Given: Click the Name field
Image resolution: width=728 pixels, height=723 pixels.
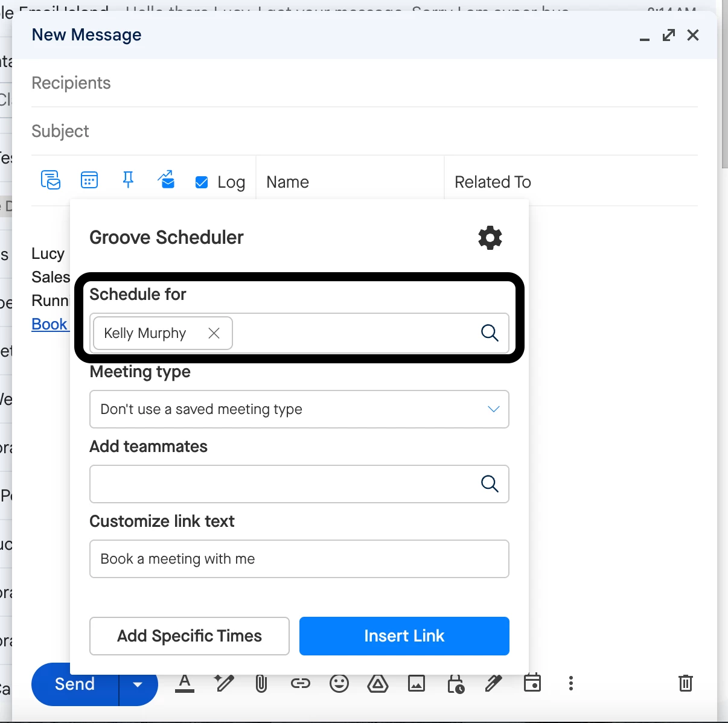Looking at the screenshot, I should pos(350,182).
